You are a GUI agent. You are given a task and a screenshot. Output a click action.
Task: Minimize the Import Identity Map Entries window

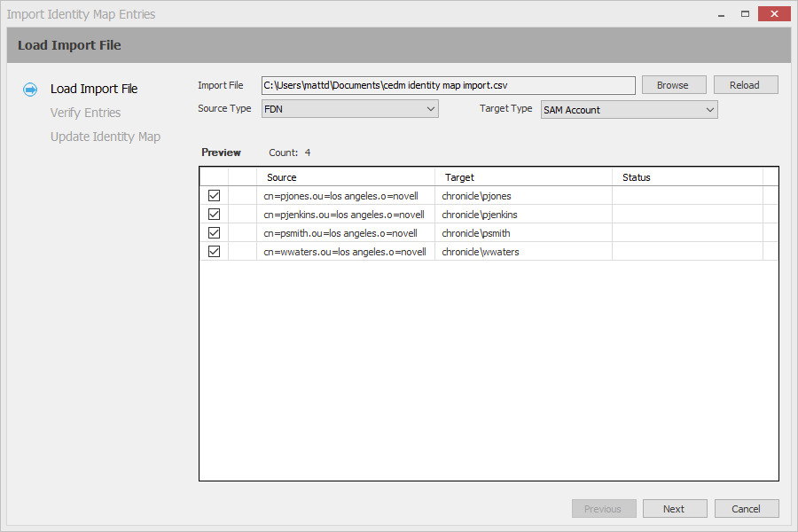click(x=721, y=14)
